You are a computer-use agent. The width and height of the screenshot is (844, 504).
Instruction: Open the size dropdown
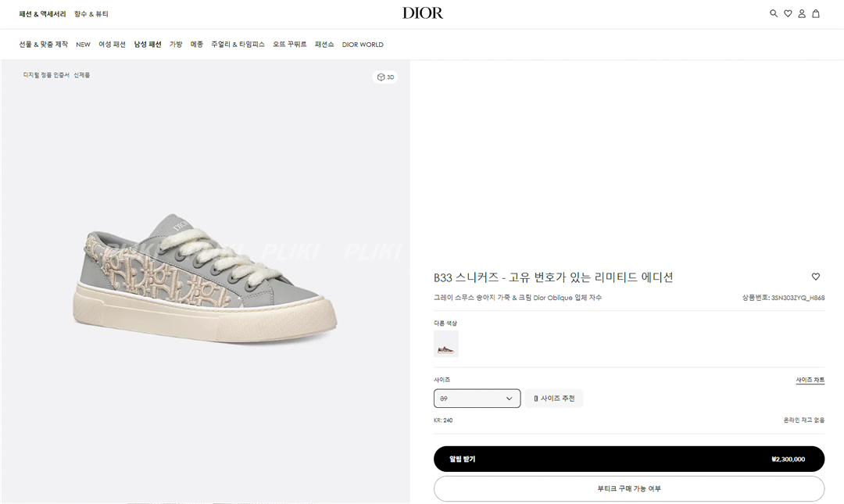[x=477, y=399]
